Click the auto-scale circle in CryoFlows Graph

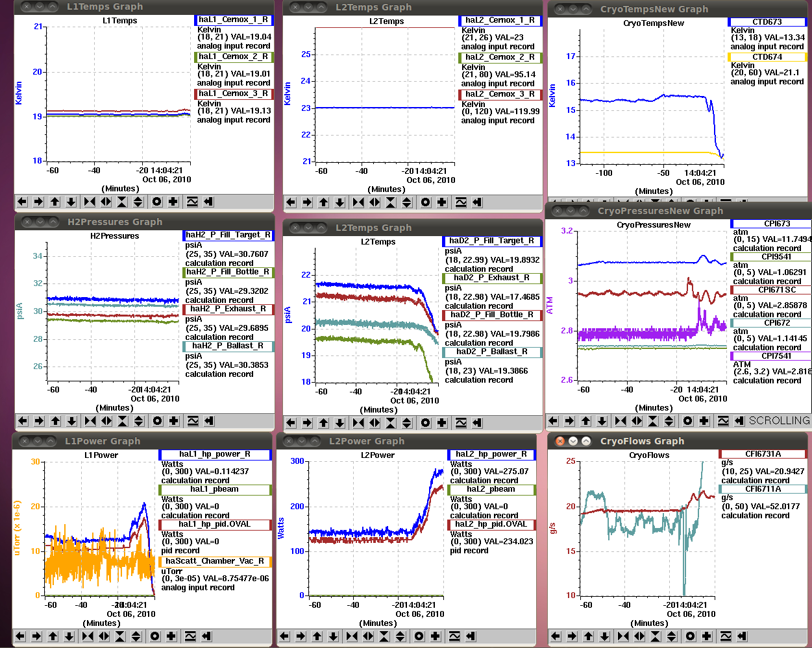click(690, 636)
